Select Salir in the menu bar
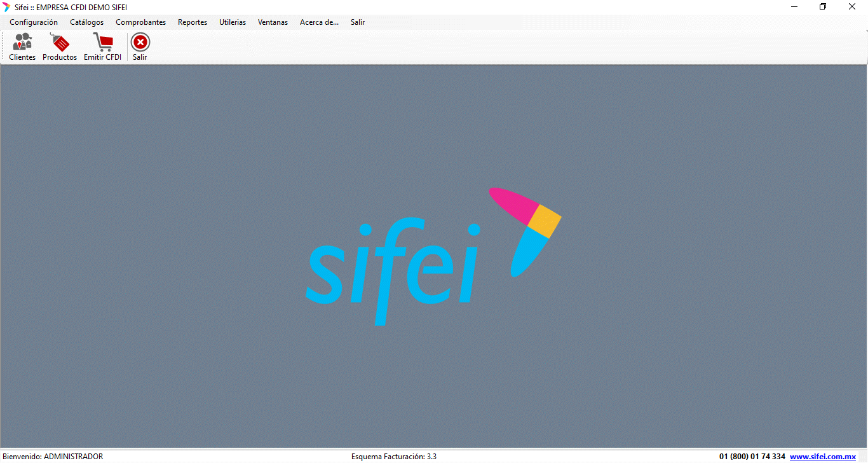Screen dimensions: 868x463 click(x=358, y=22)
